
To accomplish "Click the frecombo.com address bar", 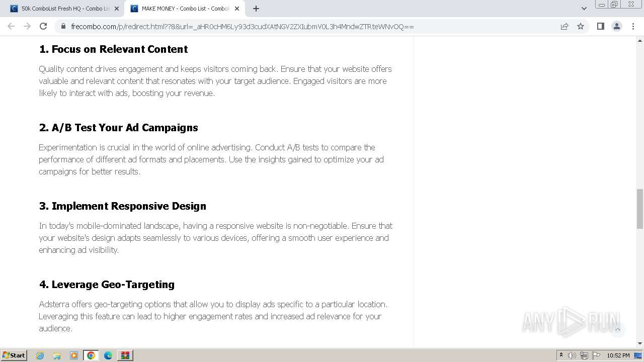I will point(312,26).
